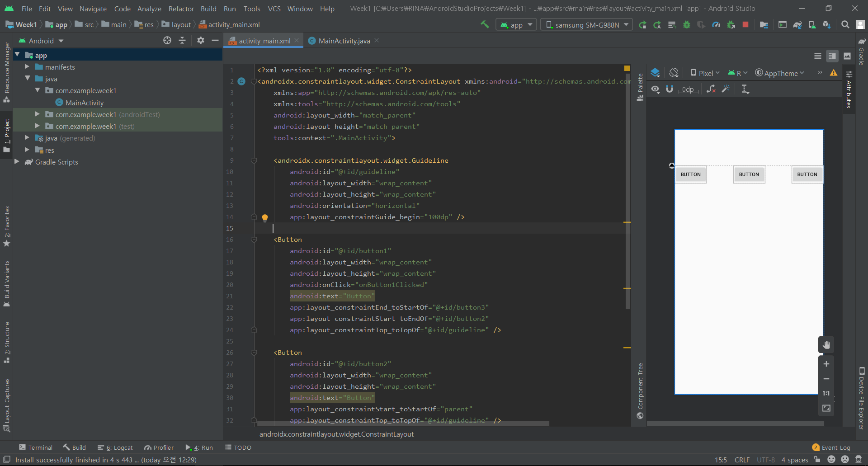Expand the manifests folder
The height and width of the screenshot is (466, 868).
[27, 66]
